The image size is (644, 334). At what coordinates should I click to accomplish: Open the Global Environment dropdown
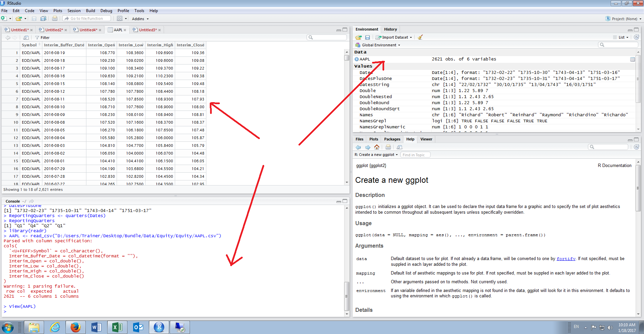(378, 45)
